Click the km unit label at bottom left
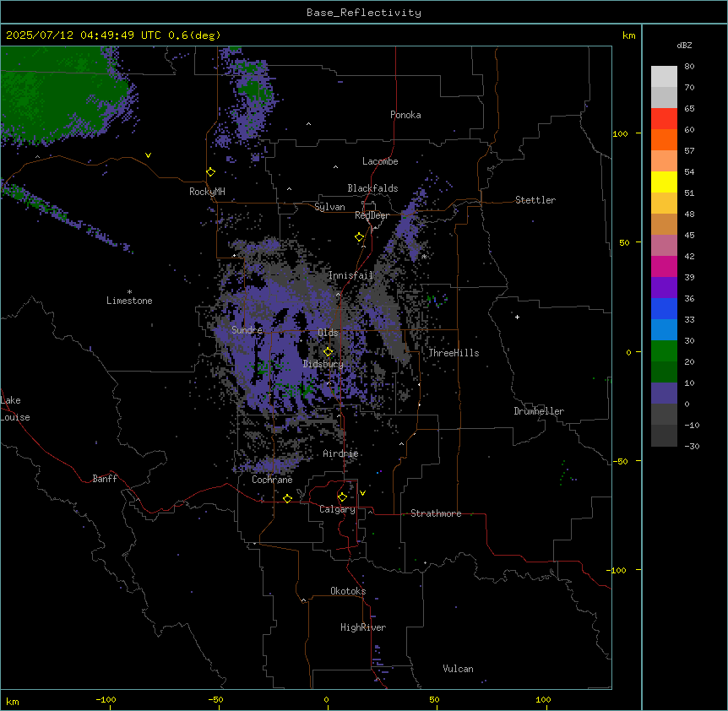Viewport: 728px width, 711px height. pyautogui.click(x=13, y=701)
